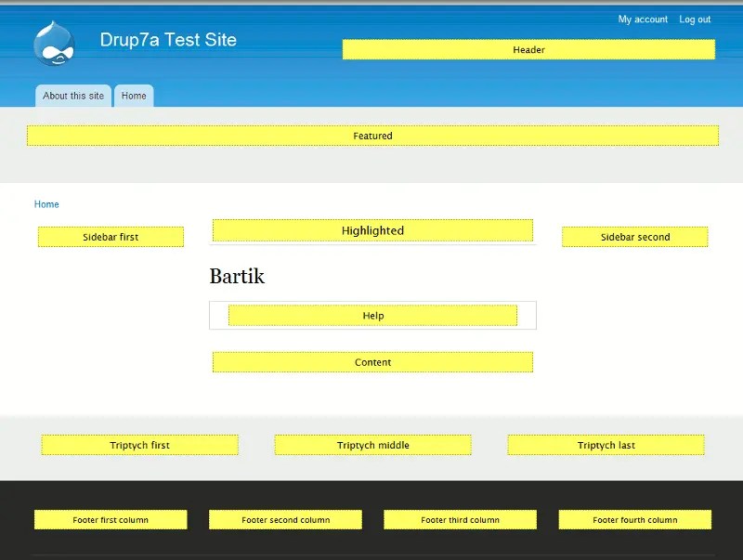This screenshot has height=560, width=743.
Task: Switch to the Home tab
Action: (x=134, y=96)
